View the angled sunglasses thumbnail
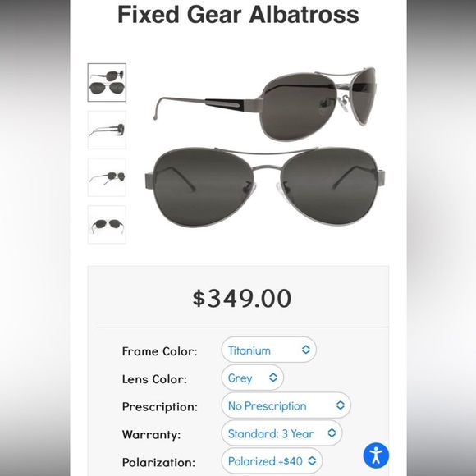476x476 pixels. (107, 177)
